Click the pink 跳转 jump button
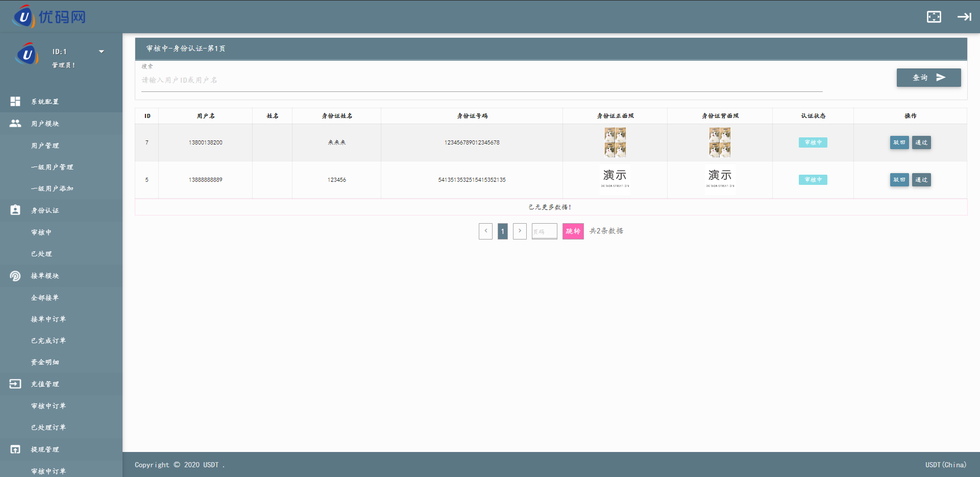This screenshot has width=980, height=477. point(573,231)
